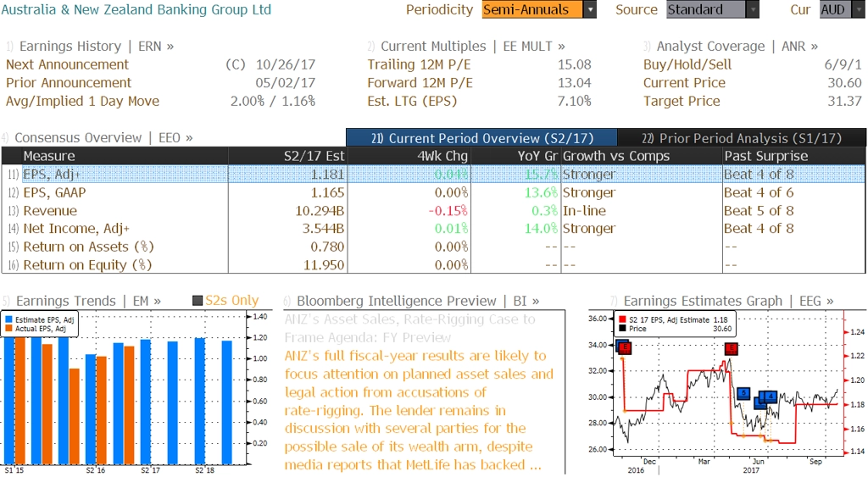The width and height of the screenshot is (868, 477).
Task: Click the Buy/Hold/Sell 6/9/1 value
Action: (x=843, y=64)
